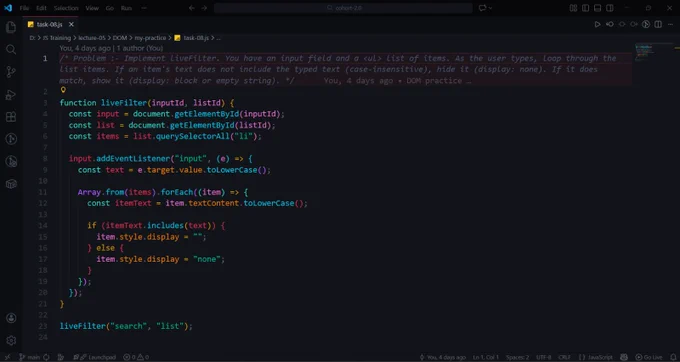Click the command center search box

click(343, 8)
